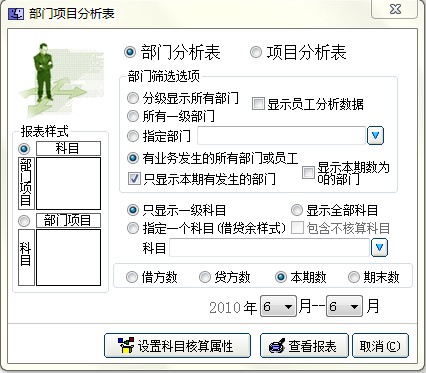Click the 取消(C) button

click(380, 346)
